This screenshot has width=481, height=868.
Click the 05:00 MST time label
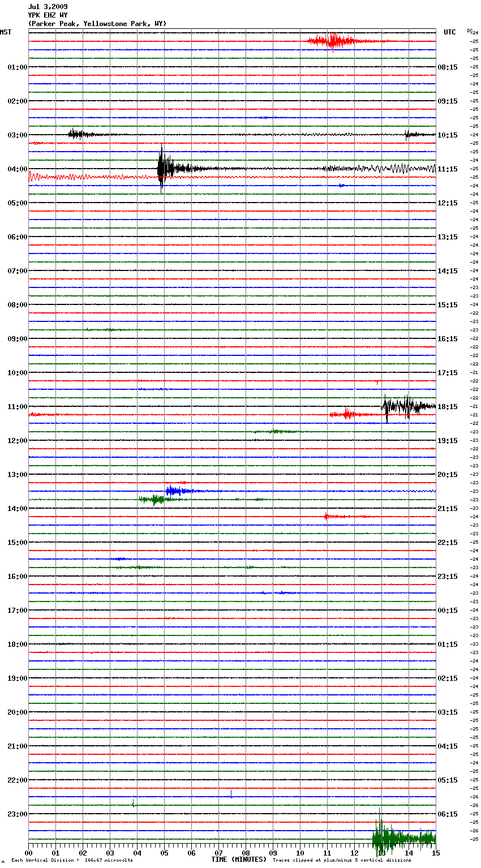pyautogui.click(x=17, y=203)
